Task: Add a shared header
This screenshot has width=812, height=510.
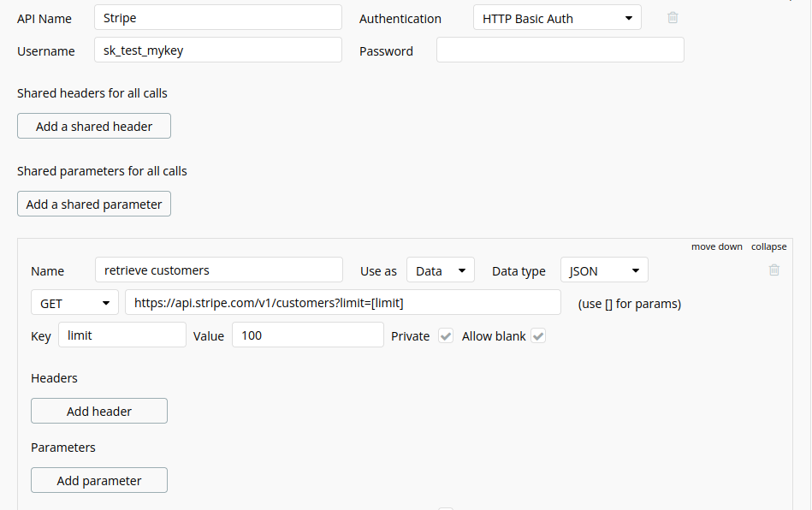Action: click(x=94, y=126)
